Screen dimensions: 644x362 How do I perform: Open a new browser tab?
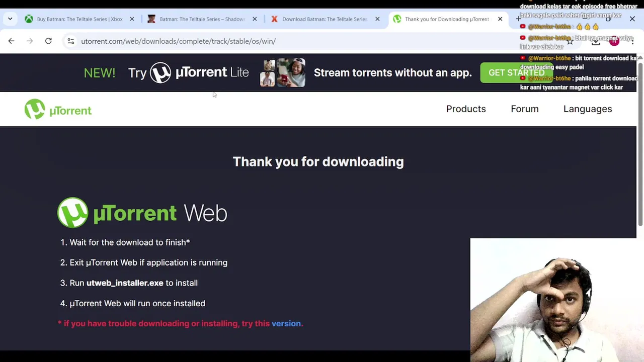[518, 19]
